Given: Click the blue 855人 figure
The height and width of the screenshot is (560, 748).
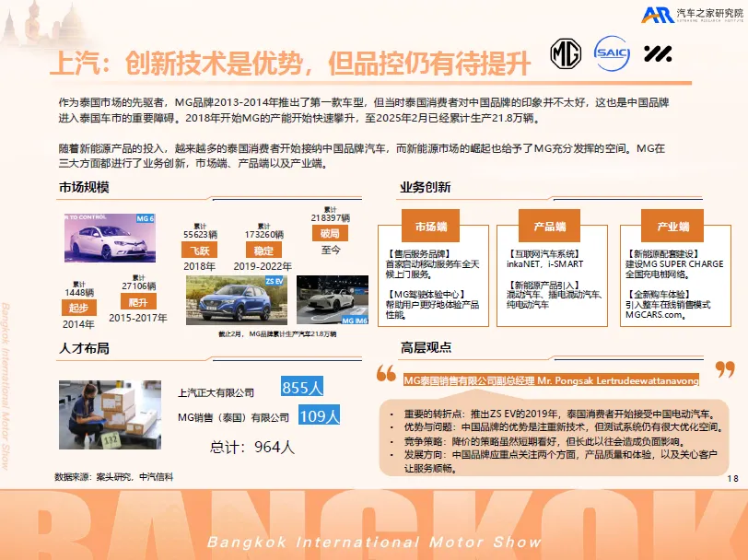Looking at the screenshot, I should pos(302,386).
